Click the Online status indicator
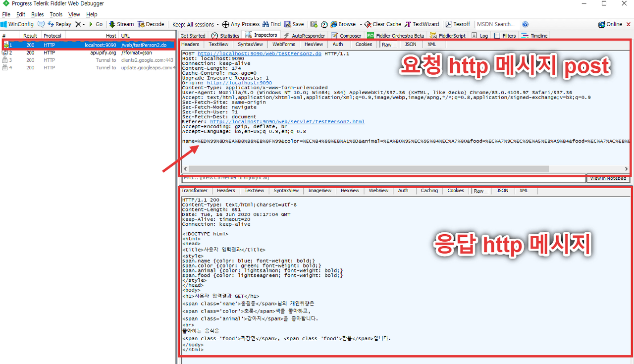The image size is (634, 364). [610, 24]
